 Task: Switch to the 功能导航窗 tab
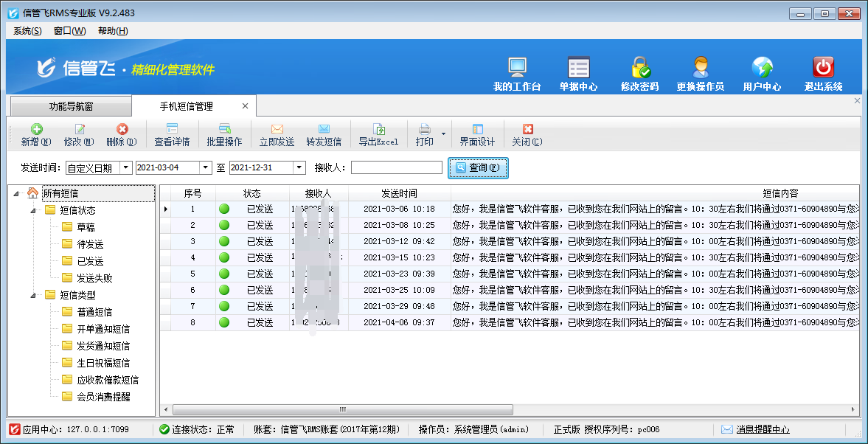pyautogui.click(x=72, y=106)
